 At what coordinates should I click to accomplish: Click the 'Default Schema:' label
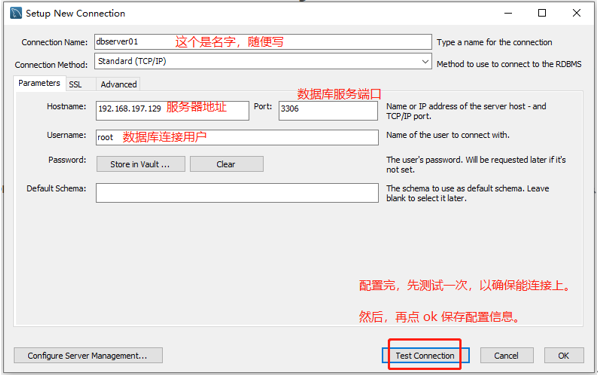click(x=56, y=188)
